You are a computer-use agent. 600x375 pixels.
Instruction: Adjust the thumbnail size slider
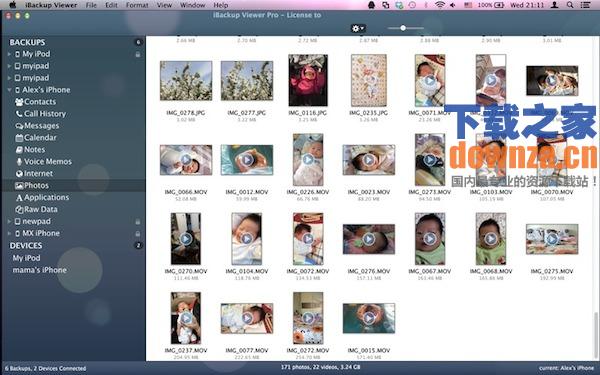tap(403, 28)
